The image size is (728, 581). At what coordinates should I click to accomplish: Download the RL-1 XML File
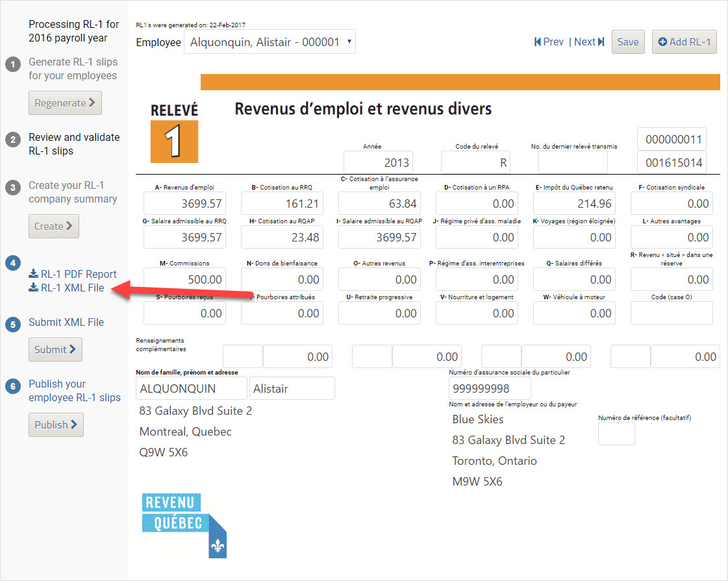click(72, 288)
